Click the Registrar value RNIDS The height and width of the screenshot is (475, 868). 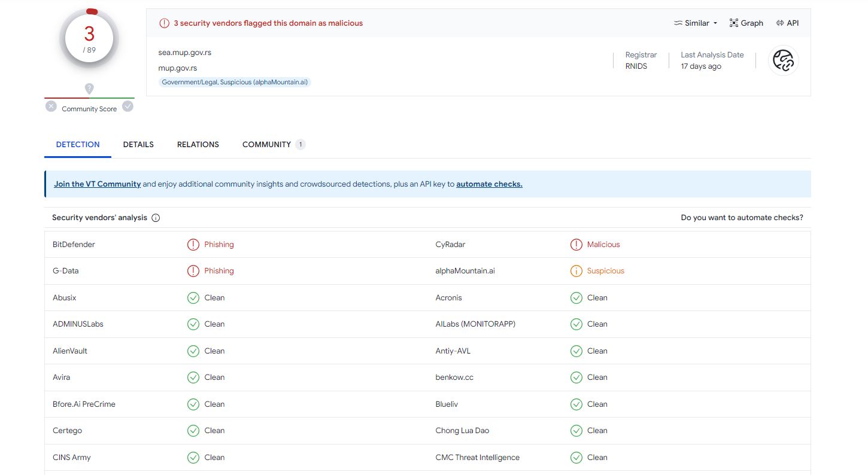pos(636,66)
